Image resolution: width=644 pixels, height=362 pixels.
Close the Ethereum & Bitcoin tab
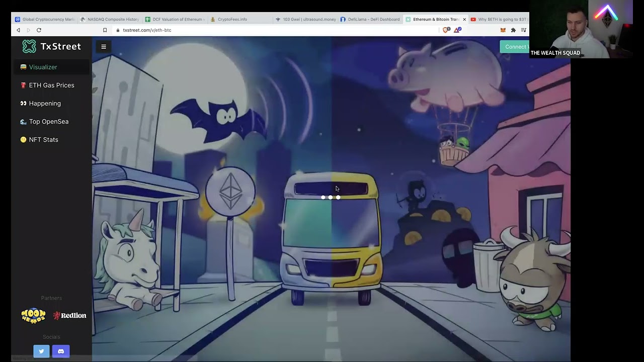464,19
